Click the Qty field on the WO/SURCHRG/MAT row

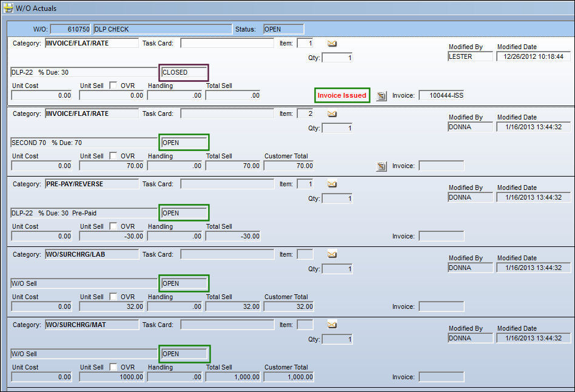[x=337, y=340]
